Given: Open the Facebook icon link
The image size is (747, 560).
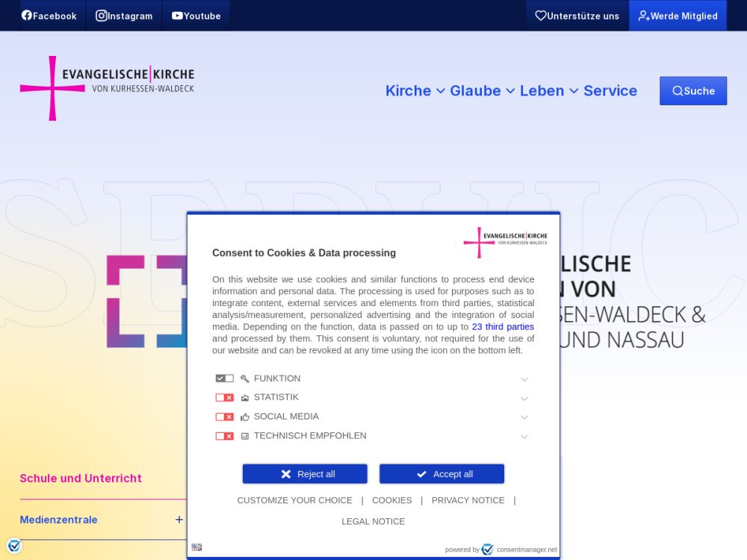Looking at the screenshot, I should [x=27, y=16].
